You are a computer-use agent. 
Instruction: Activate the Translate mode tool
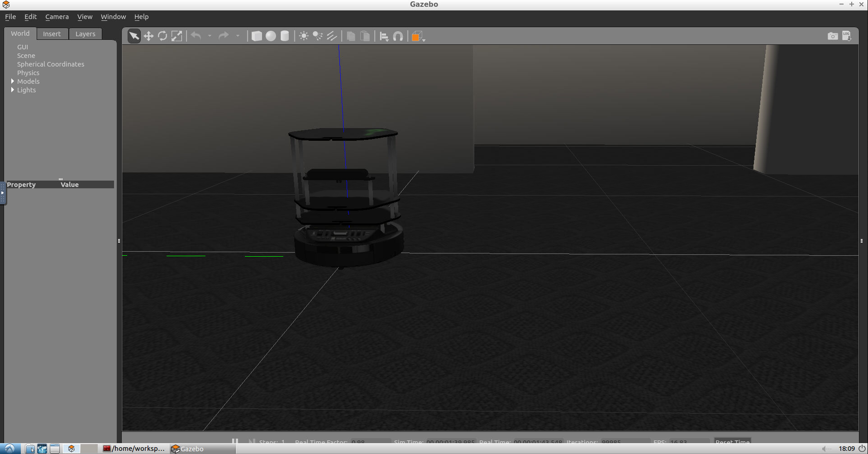tap(148, 36)
